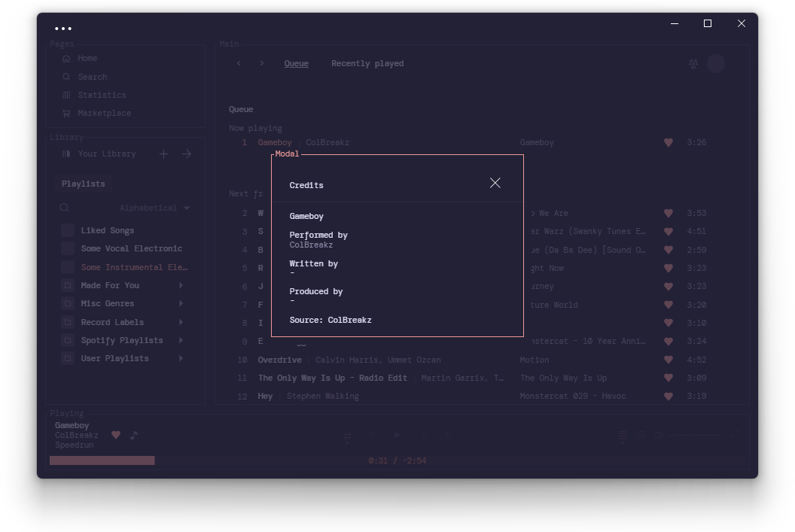Select the Queue tab
This screenshot has width=795, height=532.
tap(296, 63)
